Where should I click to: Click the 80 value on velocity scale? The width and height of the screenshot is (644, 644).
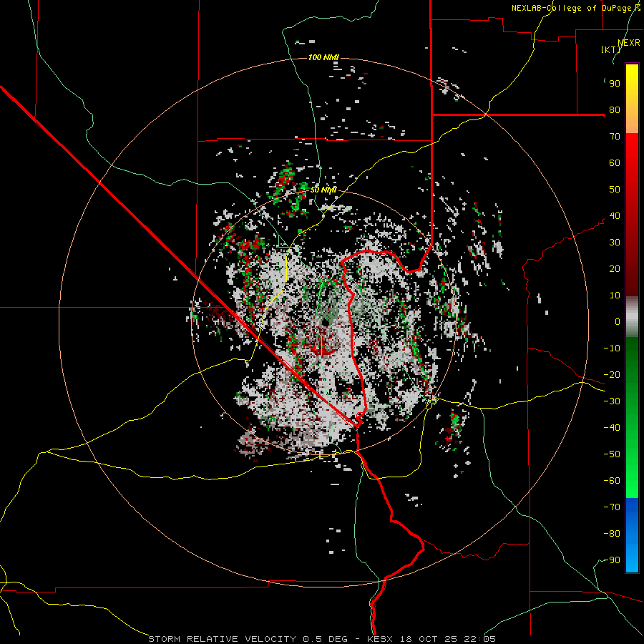coord(615,110)
